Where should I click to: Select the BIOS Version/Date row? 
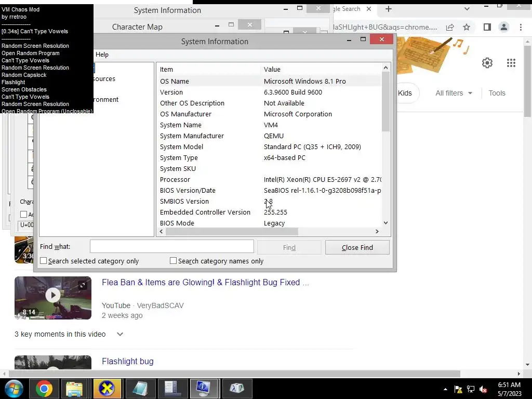(x=270, y=190)
